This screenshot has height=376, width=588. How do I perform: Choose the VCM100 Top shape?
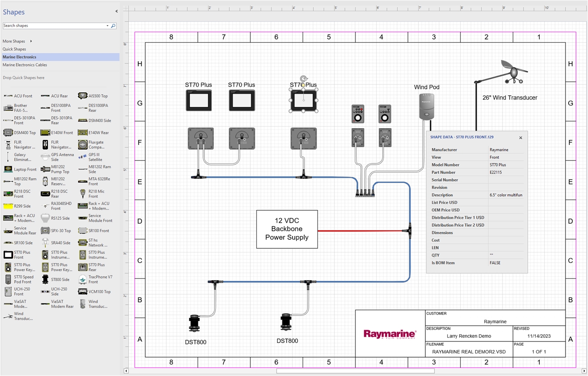pyautogui.click(x=94, y=292)
